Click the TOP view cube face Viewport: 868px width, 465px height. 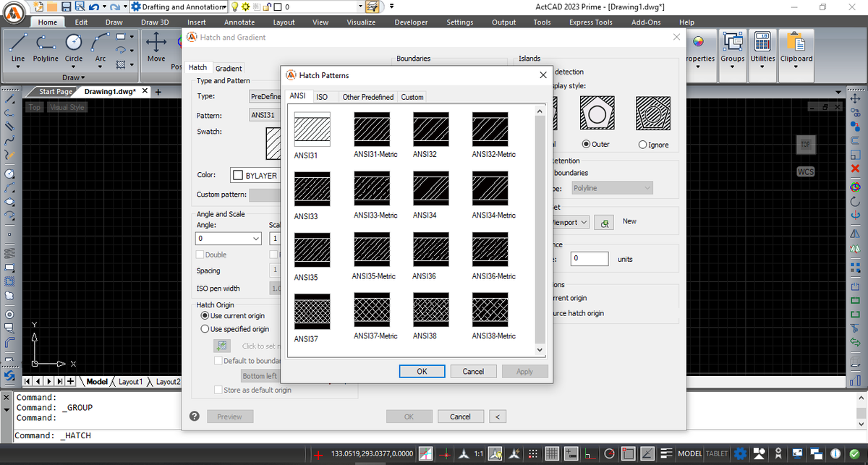click(806, 144)
